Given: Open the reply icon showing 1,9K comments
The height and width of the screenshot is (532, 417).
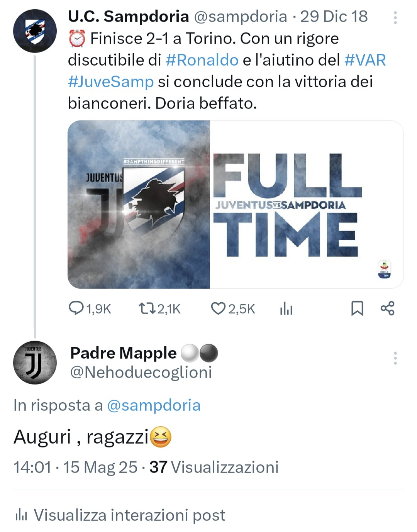Looking at the screenshot, I should (x=76, y=308).
